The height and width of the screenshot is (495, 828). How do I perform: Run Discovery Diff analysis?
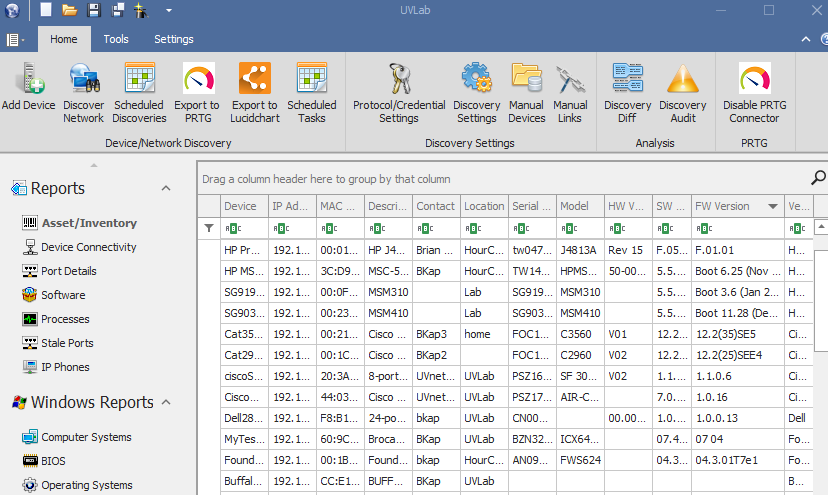click(x=627, y=93)
